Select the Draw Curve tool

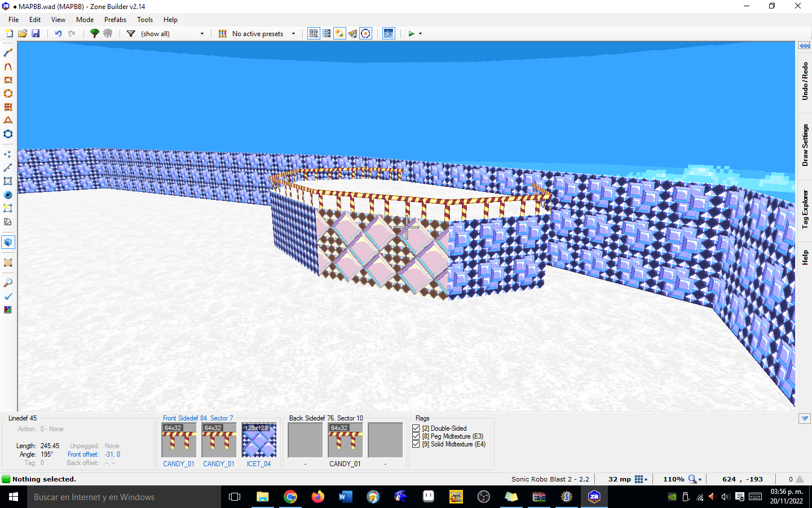8,67
